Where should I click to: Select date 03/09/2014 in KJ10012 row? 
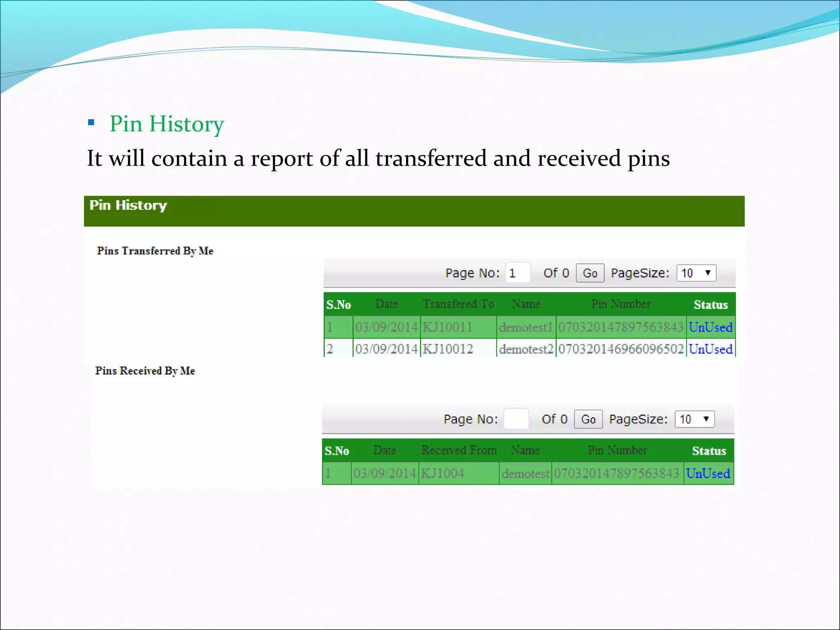click(x=386, y=349)
